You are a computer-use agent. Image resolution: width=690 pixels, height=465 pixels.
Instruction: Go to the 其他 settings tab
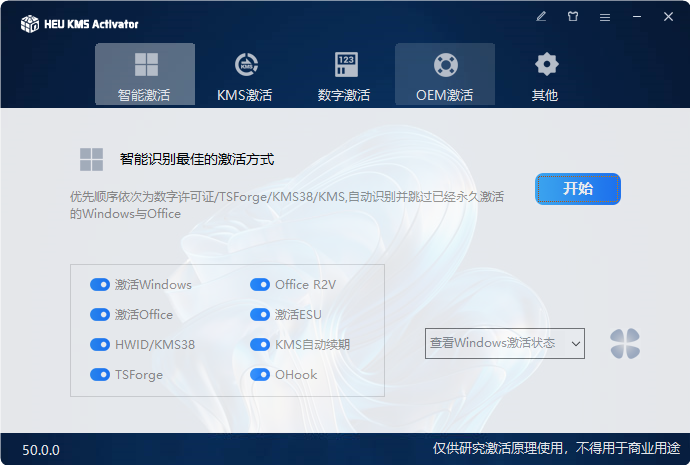coord(545,74)
